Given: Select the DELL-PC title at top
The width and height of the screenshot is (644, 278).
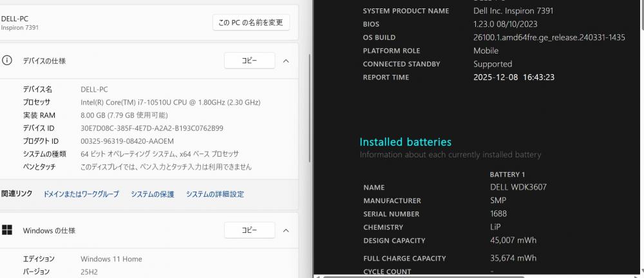Looking at the screenshot, I should (15, 19).
